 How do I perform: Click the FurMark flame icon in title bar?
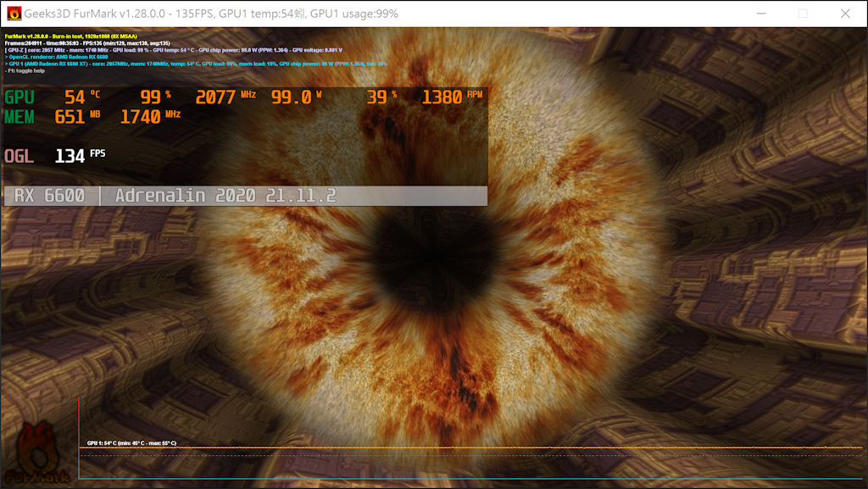(14, 14)
